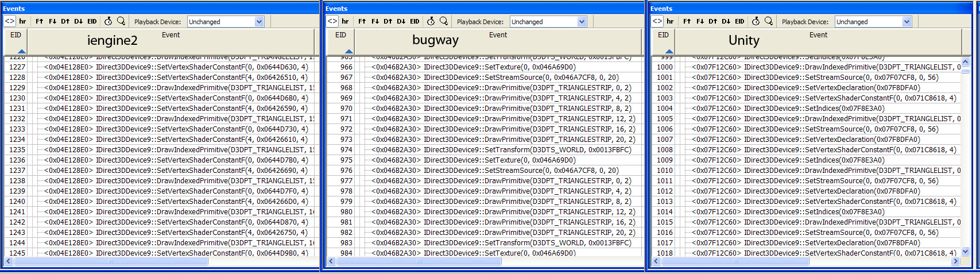The width and height of the screenshot is (980, 274).
Task: Click F-up previous frame icon in iengine2 panel
Action: coord(39,21)
